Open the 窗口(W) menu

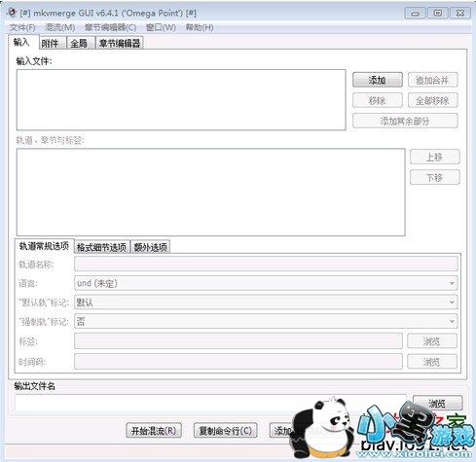161,27
